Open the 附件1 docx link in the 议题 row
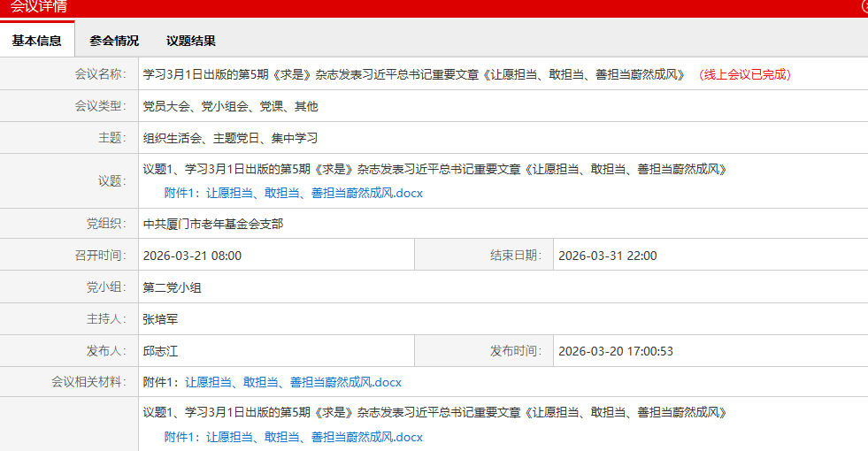 [x=293, y=193]
